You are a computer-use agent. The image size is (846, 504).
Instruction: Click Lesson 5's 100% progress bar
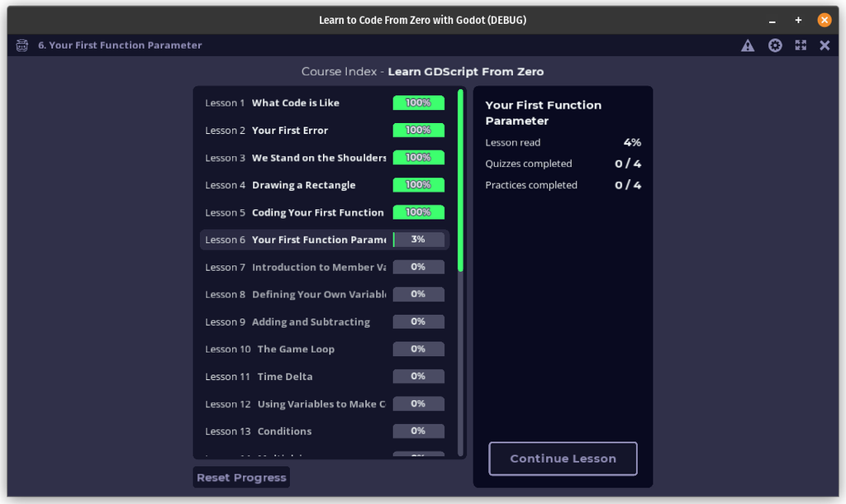tap(419, 212)
